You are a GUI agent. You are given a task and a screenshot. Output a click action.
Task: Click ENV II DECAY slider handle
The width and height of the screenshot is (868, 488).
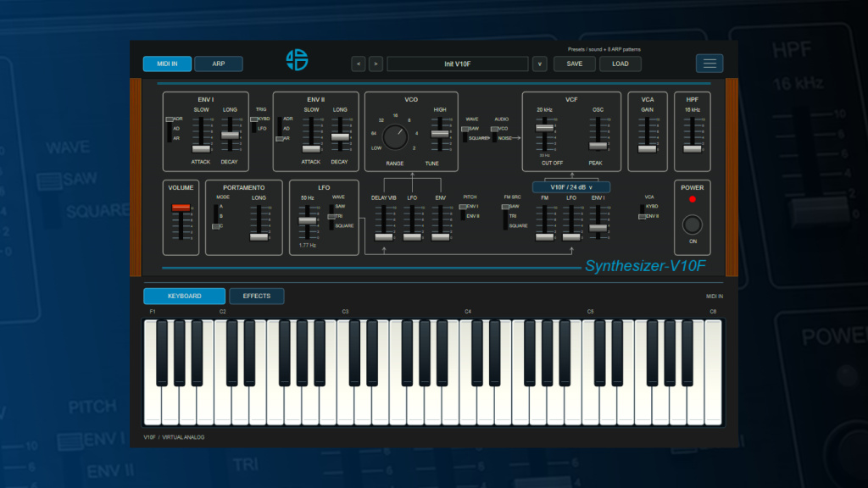340,136
